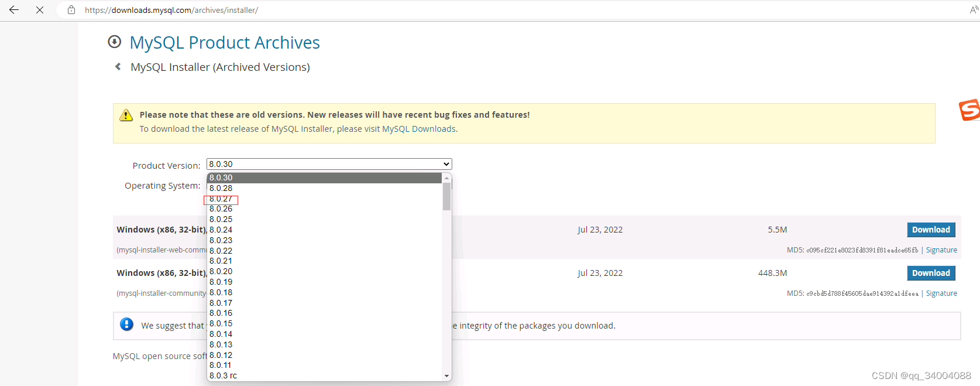Choose 8.0.21 from the version list
The image size is (980, 386).
pos(325,261)
